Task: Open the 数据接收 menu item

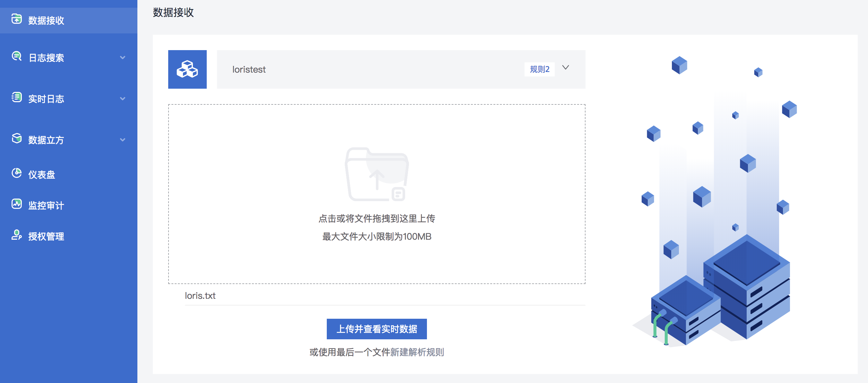Action: [68, 20]
